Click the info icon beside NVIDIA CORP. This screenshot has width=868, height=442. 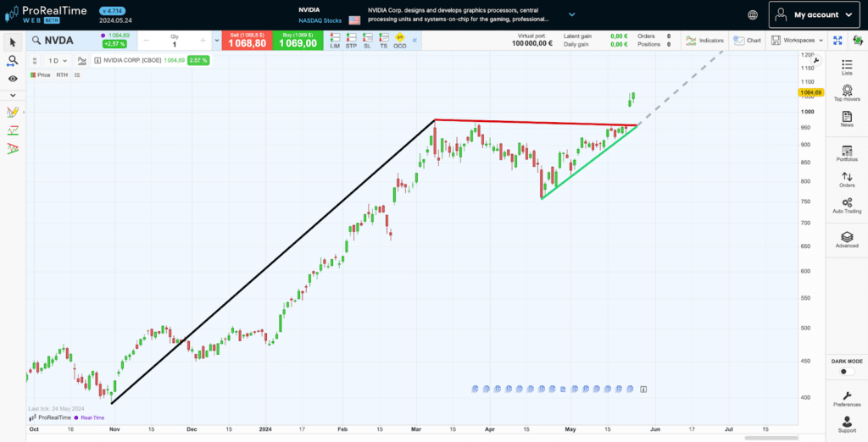[97, 60]
